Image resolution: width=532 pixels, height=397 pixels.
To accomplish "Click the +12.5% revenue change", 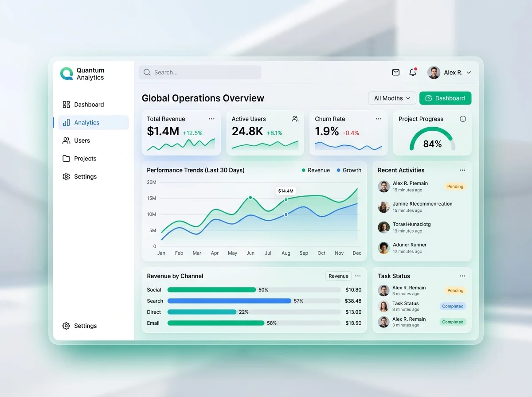I will [192, 133].
